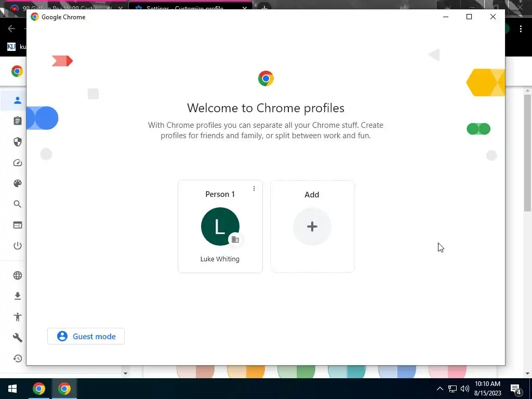The image size is (532, 399).
Task: Show hidden system tray icons
Action: tap(440, 389)
